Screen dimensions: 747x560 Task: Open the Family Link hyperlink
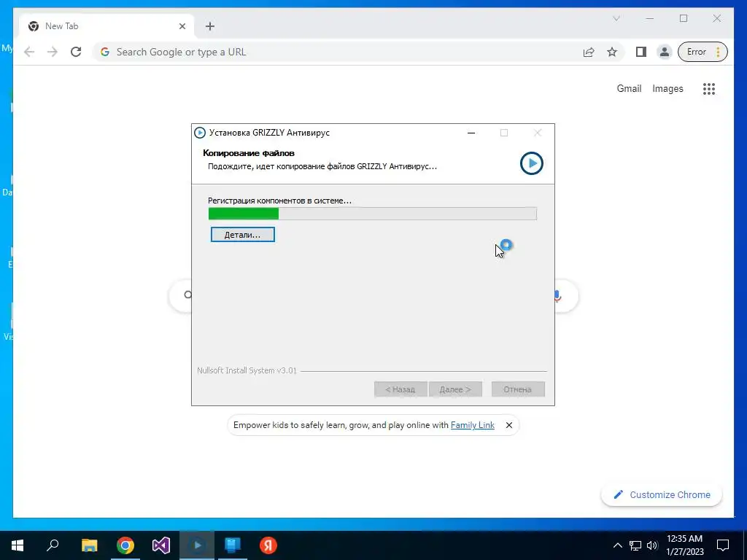click(x=472, y=425)
